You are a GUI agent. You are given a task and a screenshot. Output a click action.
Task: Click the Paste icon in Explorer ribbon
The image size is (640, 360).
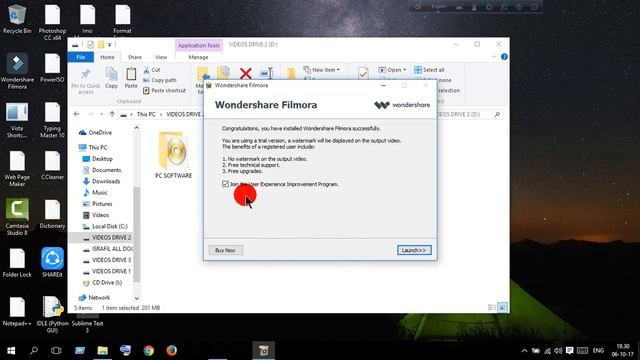point(131,78)
